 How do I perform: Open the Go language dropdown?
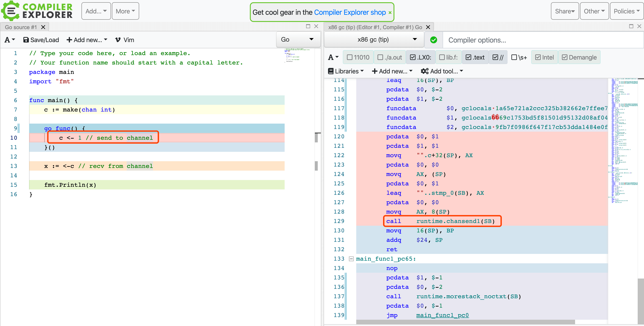298,39
